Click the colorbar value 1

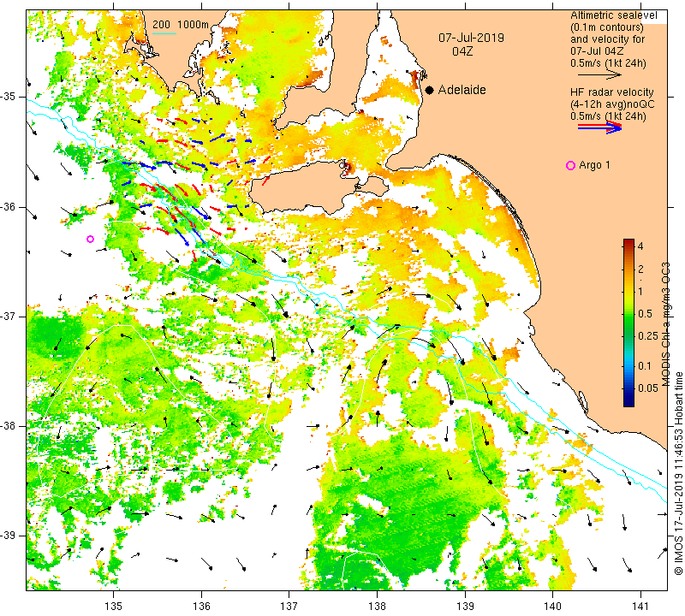[x=640, y=291]
